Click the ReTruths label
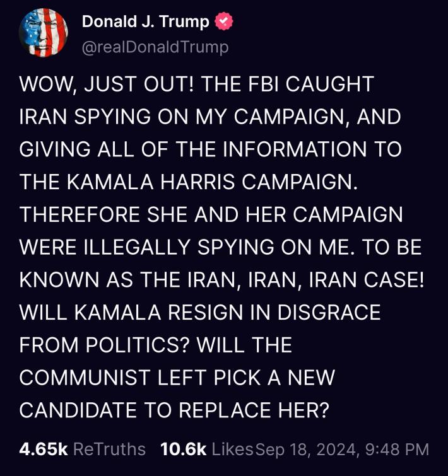 [x=109, y=449]
